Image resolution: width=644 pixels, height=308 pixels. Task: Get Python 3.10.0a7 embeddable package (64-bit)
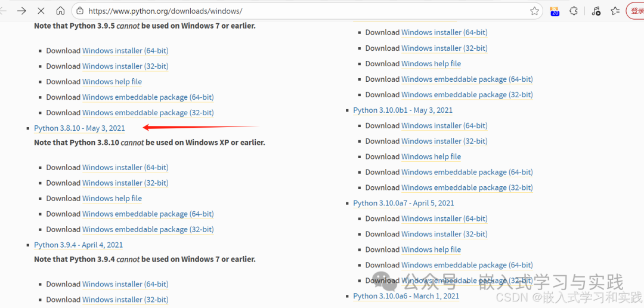pyautogui.click(x=467, y=265)
